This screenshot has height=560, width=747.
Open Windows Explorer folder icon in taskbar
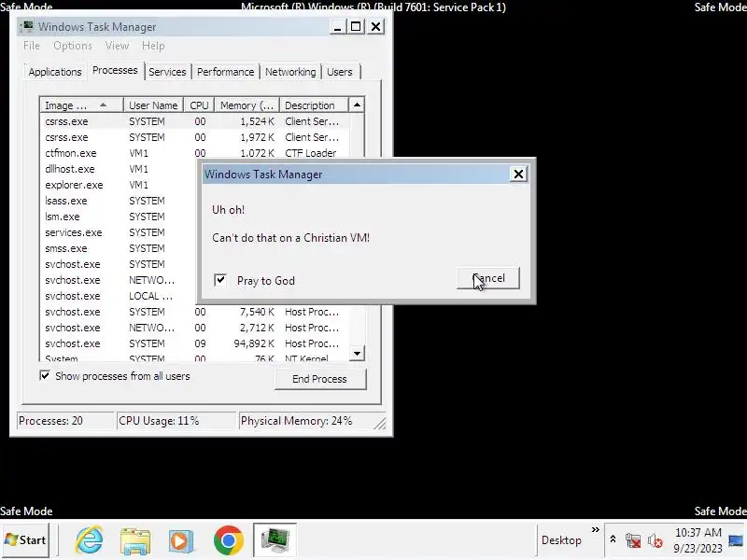click(x=135, y=540)
